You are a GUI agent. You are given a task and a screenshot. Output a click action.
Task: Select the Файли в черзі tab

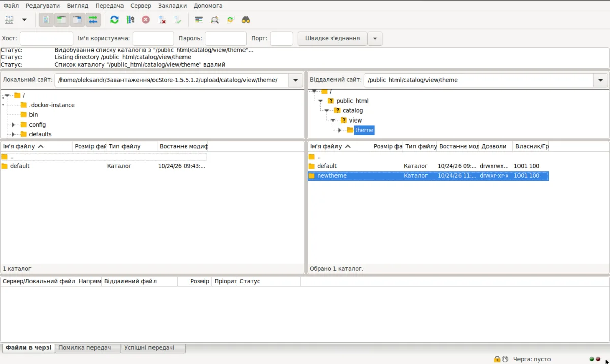(x=28, y=348)
